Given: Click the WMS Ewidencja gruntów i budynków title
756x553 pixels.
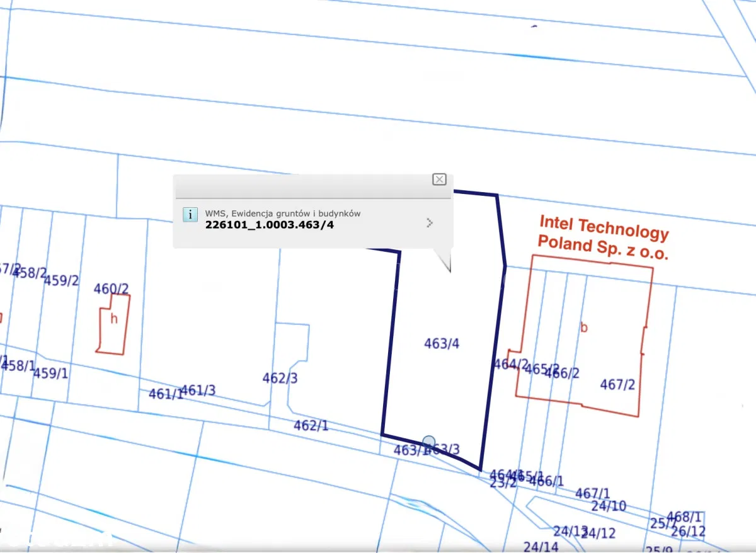Looking at the screenshot, I should pos(283,214).
